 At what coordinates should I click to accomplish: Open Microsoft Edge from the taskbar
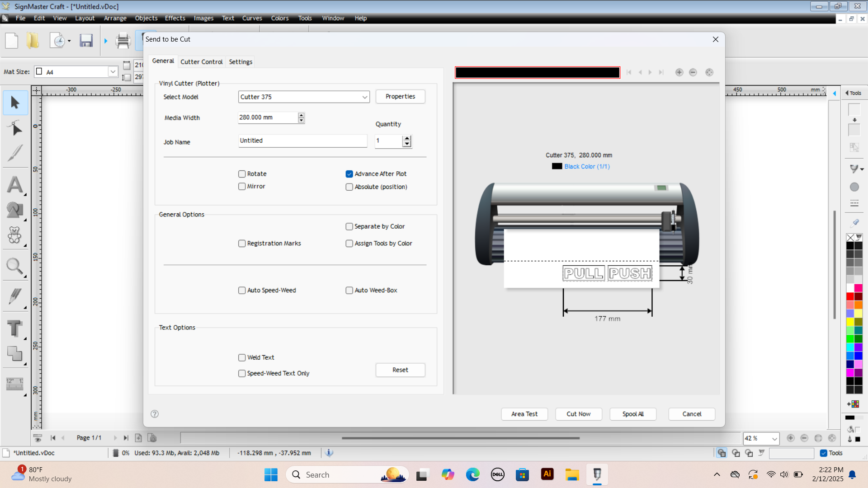[x=473, y=474]
